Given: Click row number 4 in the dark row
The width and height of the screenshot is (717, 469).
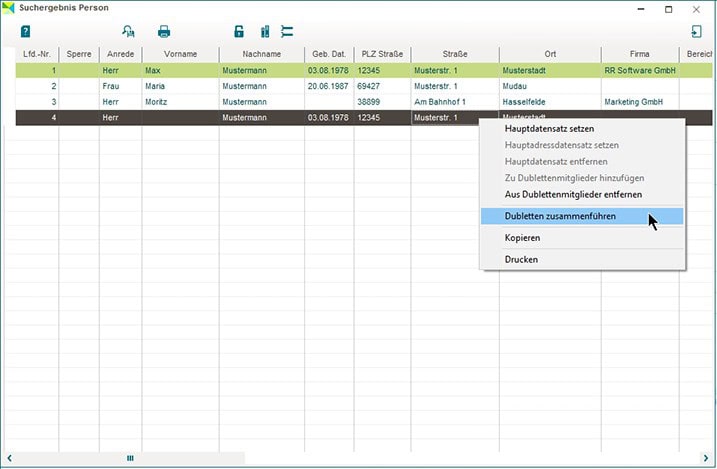Looking at the screenshot, I should pyautogui.click(x=37, y=117).
